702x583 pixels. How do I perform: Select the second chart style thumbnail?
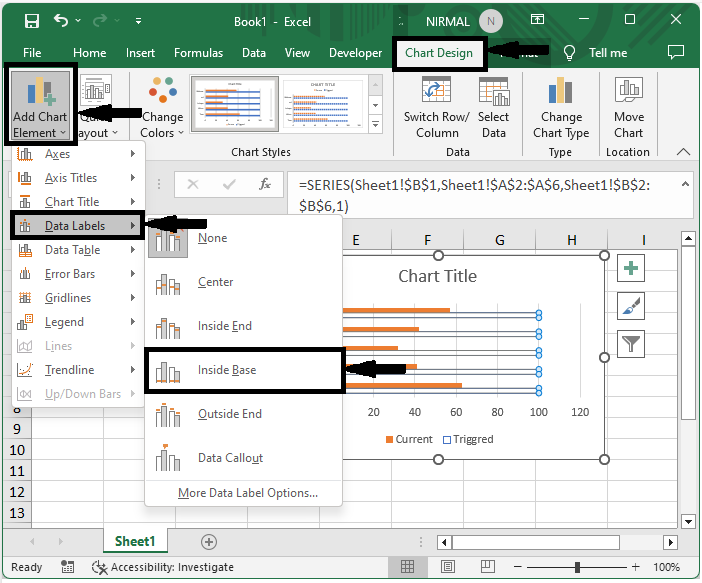point(323,104)
